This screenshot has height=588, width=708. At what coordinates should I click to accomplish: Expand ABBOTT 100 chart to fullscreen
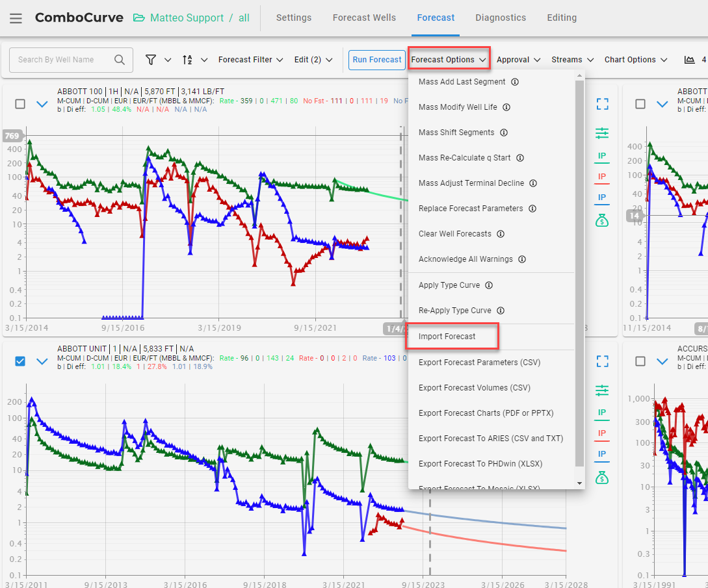602,104
